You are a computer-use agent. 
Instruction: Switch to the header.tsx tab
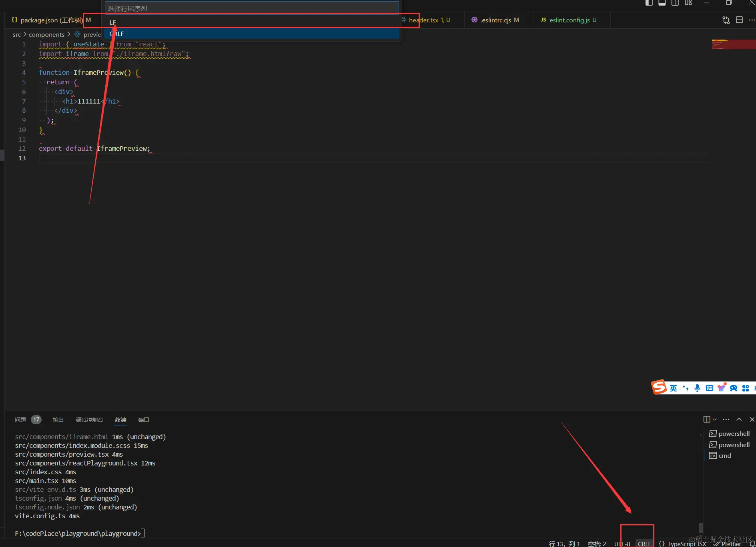coord(429,20)
